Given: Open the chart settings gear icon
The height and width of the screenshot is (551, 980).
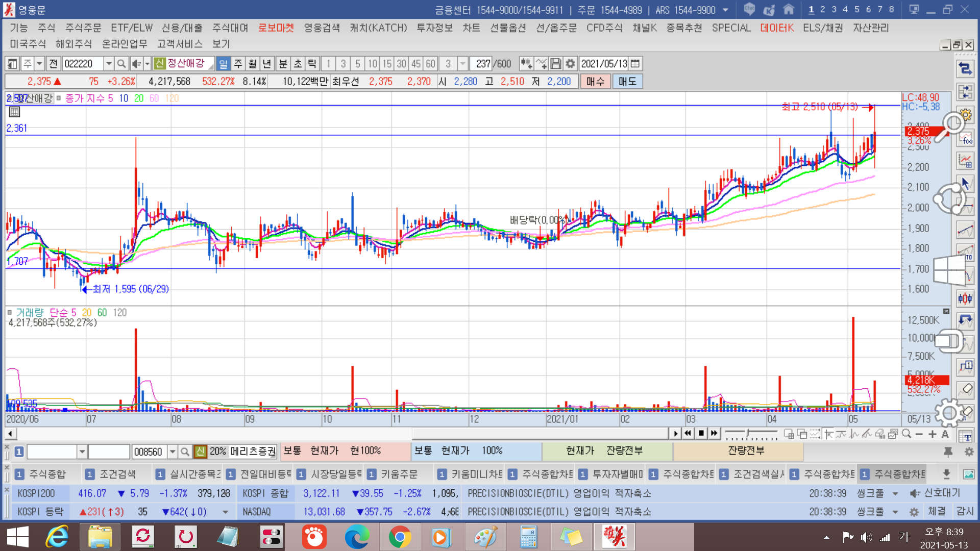Looking at the screenshot, I should [x=570, y=64].
